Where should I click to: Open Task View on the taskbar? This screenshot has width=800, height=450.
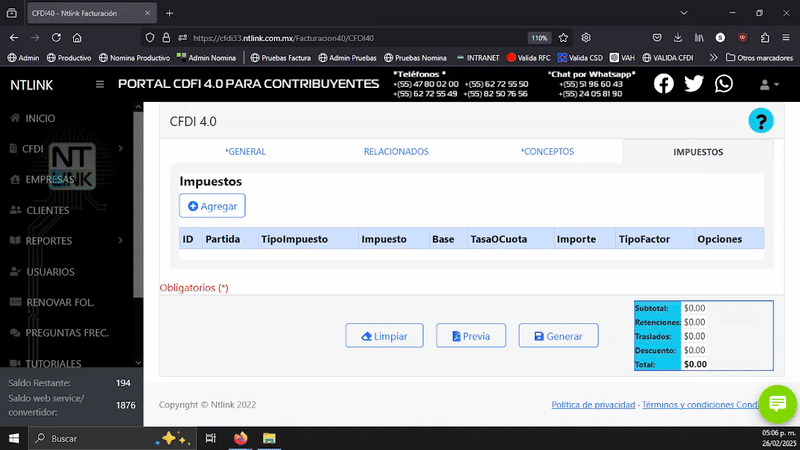click(210, 438)
